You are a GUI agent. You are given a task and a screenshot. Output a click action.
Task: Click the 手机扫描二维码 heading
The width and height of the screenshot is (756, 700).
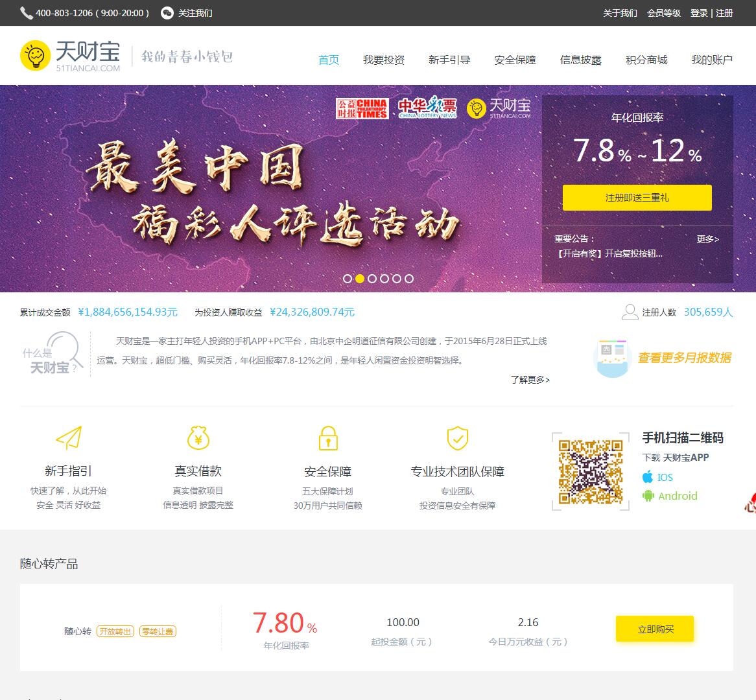click(683, 437)
